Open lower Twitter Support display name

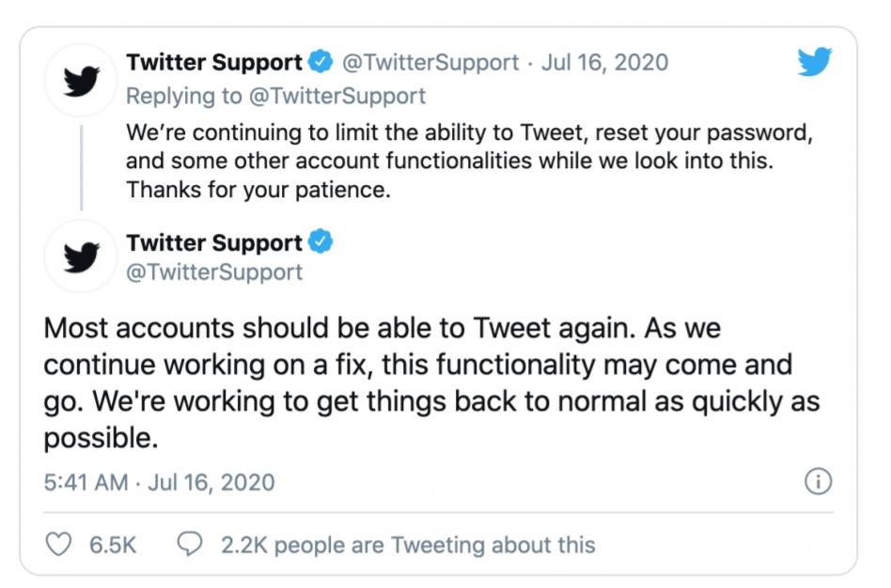tap(214, 243)
